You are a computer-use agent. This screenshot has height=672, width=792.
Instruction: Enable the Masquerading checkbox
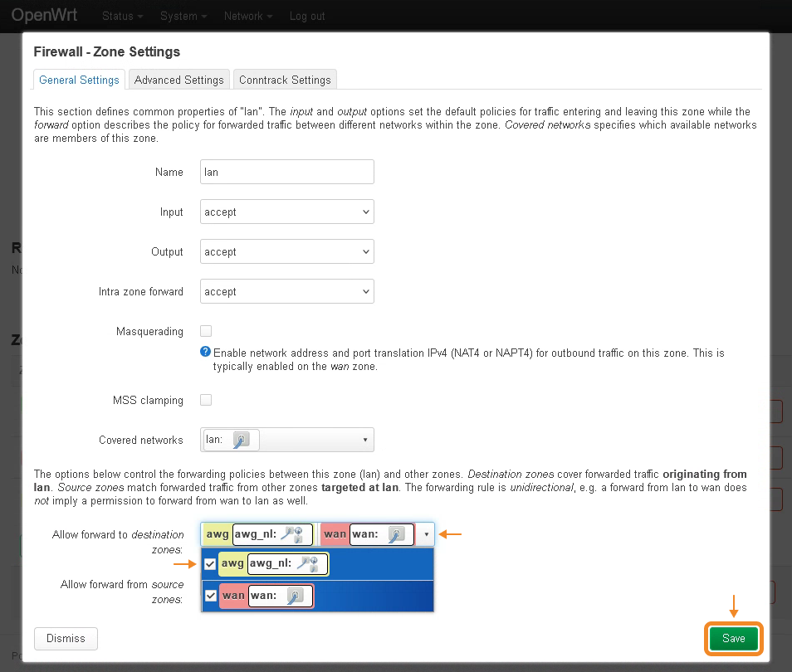(x=206, y=331)
